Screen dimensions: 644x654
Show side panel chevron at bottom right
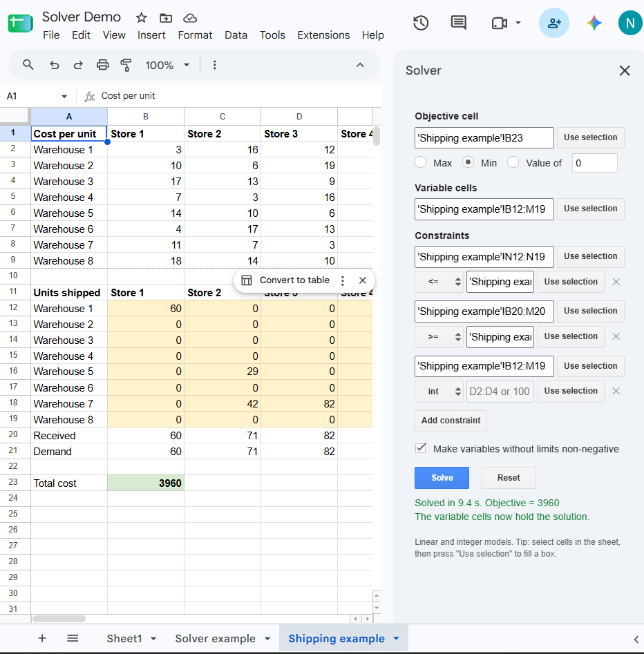(x=636, y=639)
